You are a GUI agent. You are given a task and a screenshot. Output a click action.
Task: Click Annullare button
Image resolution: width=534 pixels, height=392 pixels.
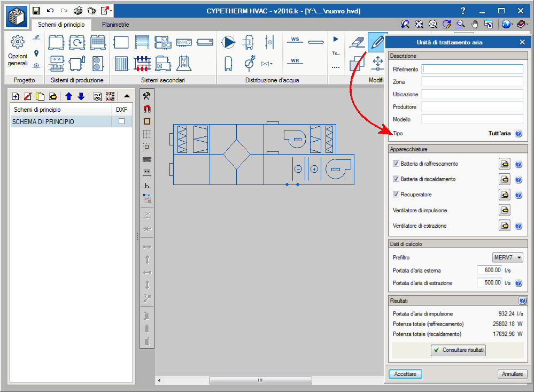(512, 374)
